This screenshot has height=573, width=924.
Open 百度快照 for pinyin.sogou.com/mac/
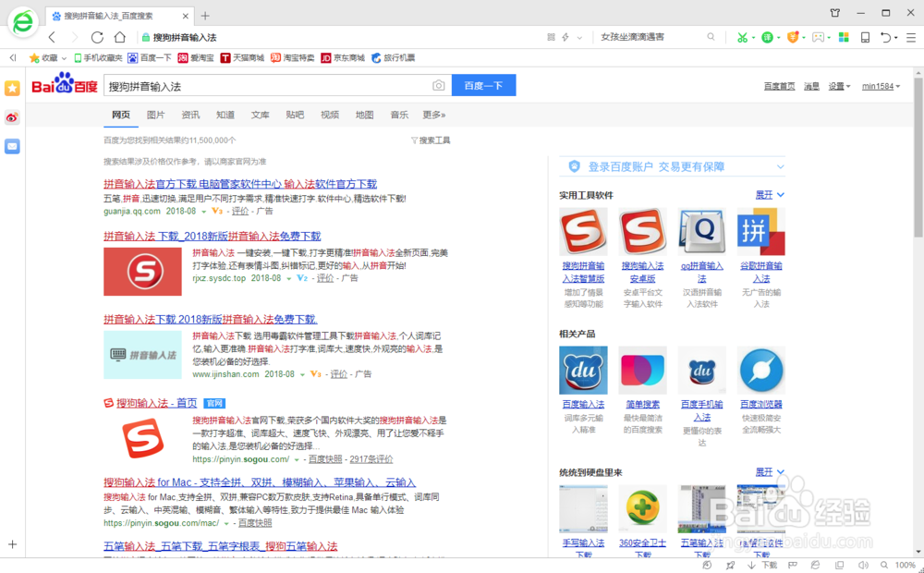tap(255, 523)
